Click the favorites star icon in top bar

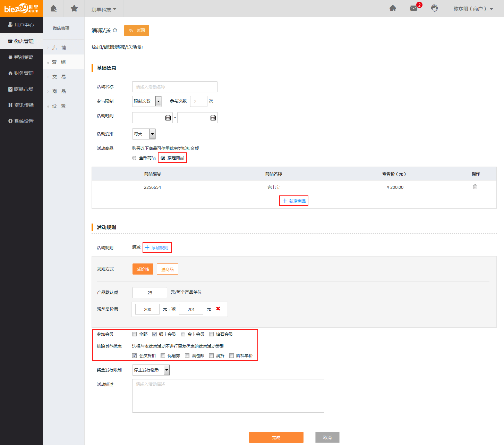coord(74,8)
